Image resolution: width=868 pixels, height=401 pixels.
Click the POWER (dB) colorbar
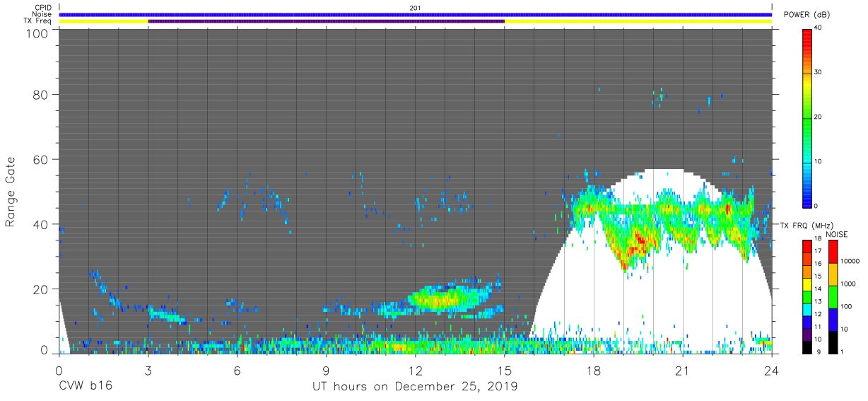click(x=807, y=117)
